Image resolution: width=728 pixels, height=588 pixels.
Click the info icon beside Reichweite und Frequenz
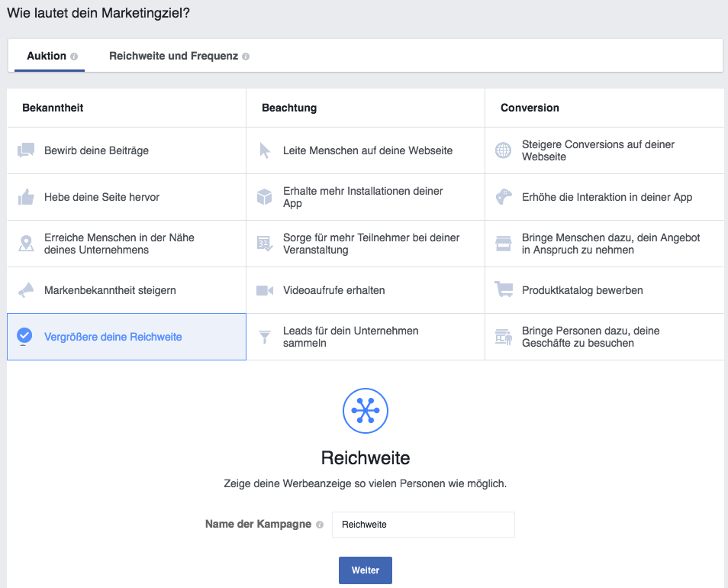246,57
